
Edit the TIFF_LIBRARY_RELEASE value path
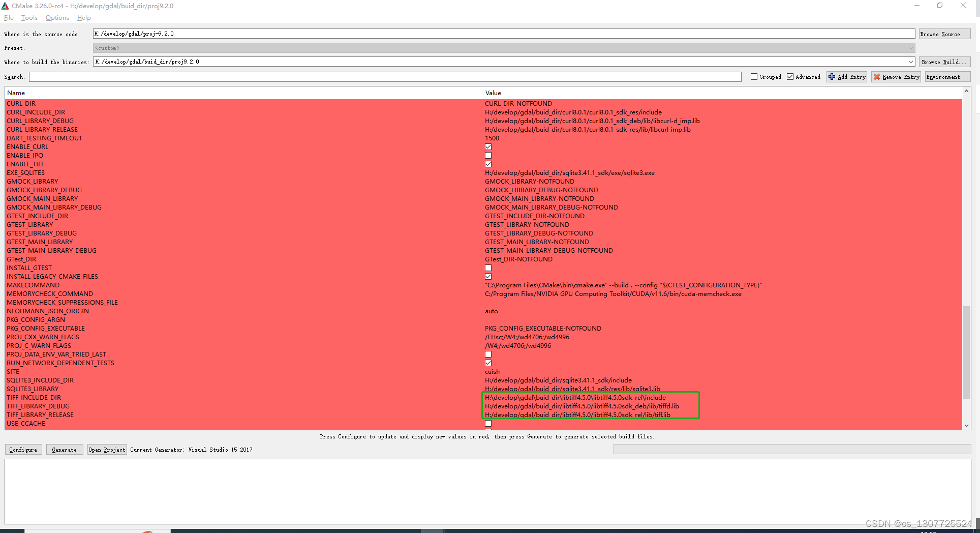coord(577,415)
